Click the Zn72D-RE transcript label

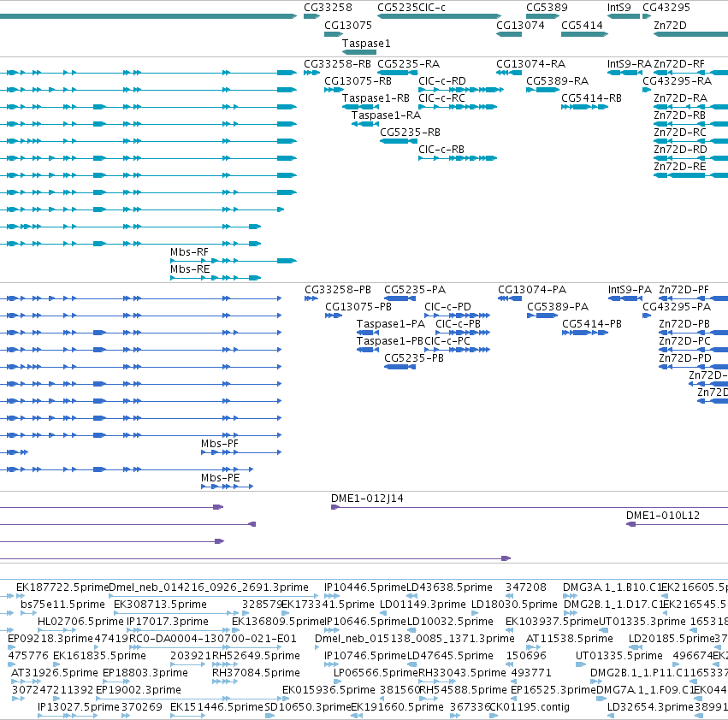pyautogui.click(x=680, y=167)
